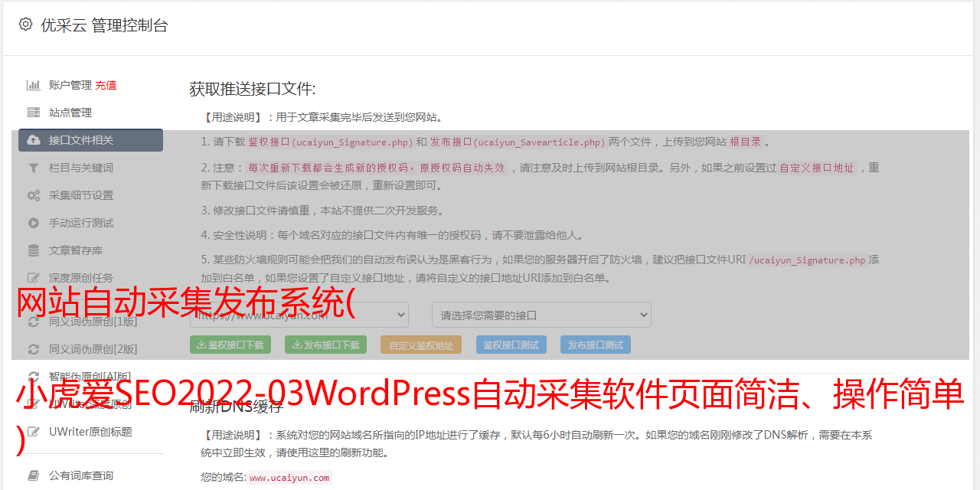Select the 接口文件相关 sidebar item
Screen dimensions: 980x490
coord(91,140)
